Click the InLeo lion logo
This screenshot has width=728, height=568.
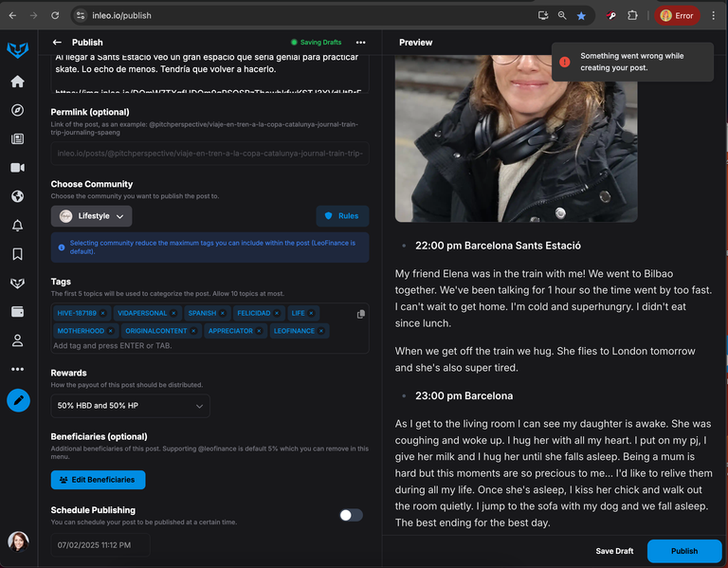pos(18,49)
